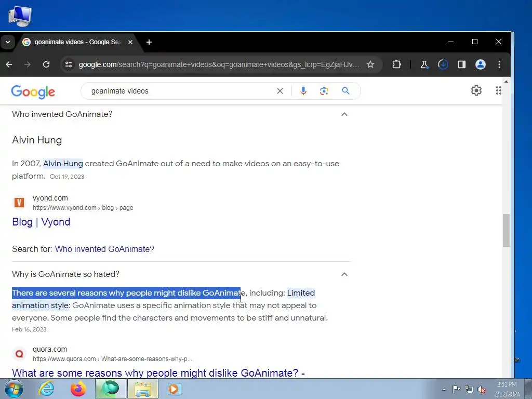The width and height of the screenshot is (532, 399).
Task: Open Chrome's three-dot menu
Action: (499, 64)
